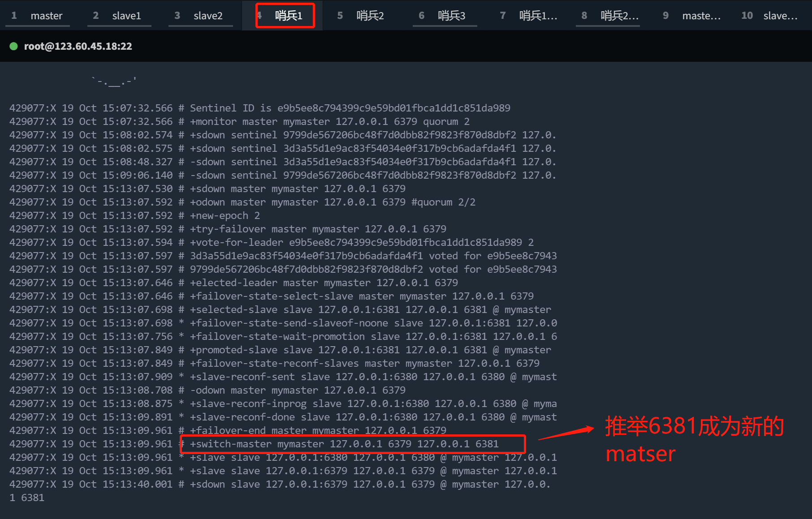This screenshot has height=519, width=812.
Task: Click the highlighted 哨兵1 tab numbered 4
Action: [x=285, y=16]
